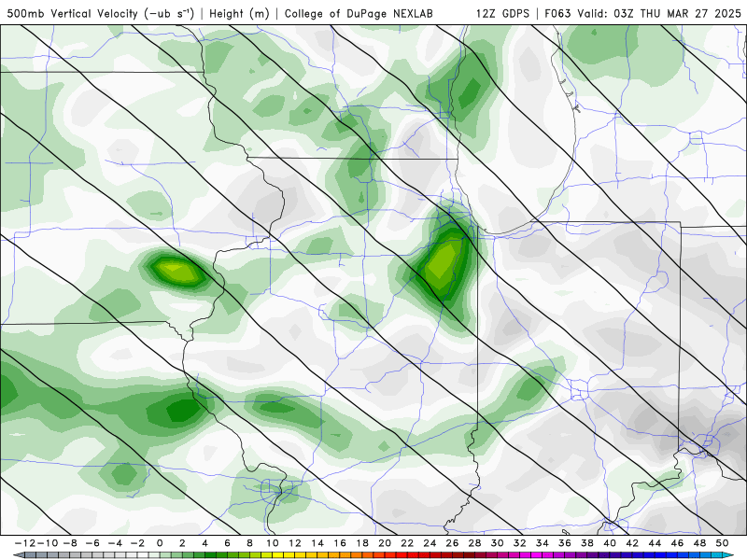Click the cyan right arrow end of color bar
Image resolution: width=747 pixels, height=560 pixels.
tap(729, 555)
